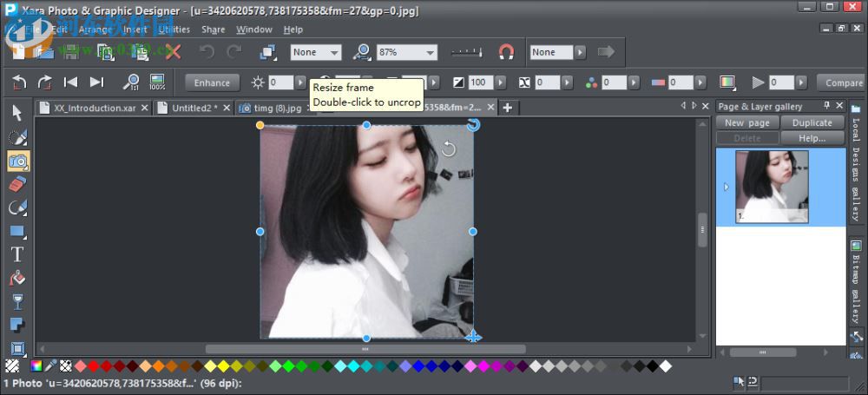Select the Selector arrow tool
868x395 pixels.
(x=17, y=113)
